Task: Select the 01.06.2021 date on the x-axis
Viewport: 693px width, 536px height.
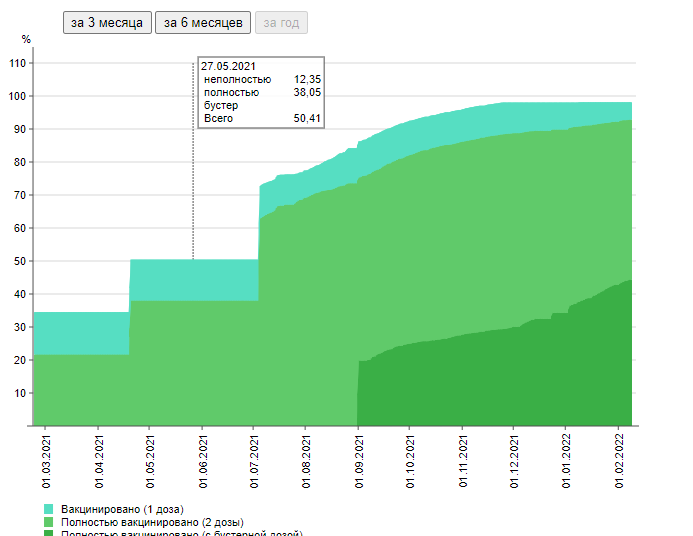Action: (x=202, y=460)
